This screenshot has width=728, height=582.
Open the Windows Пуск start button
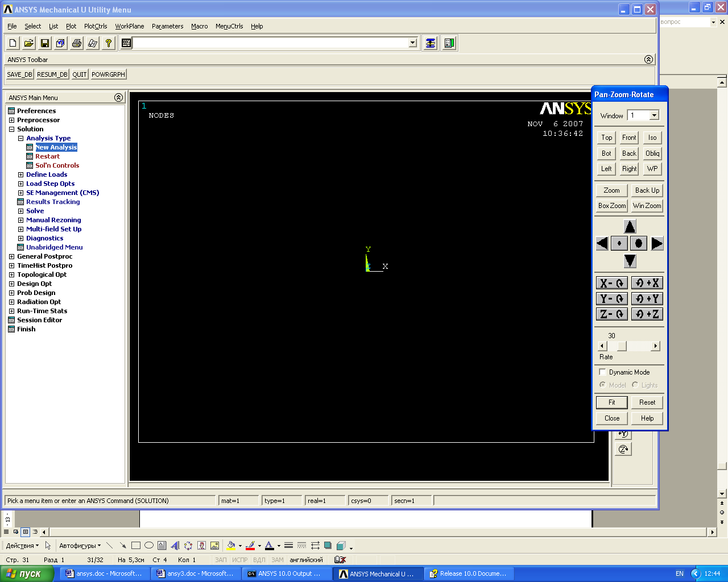[26, 574]
